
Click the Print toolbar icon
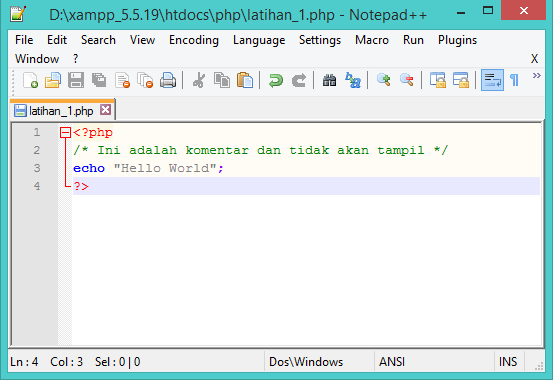click(x=168, y=80)
